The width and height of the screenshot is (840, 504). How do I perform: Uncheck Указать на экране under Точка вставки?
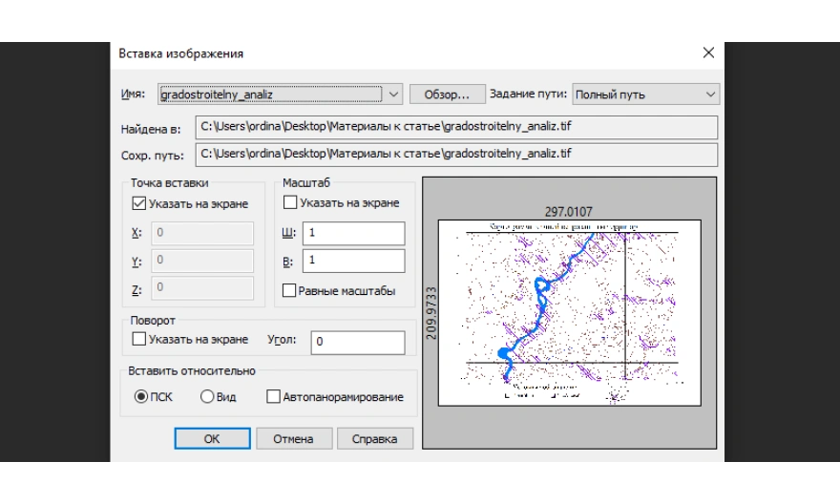[139, 203]
